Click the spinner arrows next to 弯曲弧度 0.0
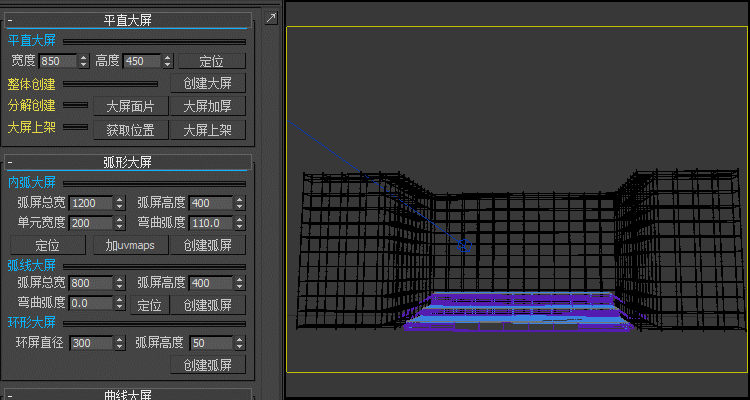This screenshot has height=400, width=750. [x=120, y=303]
